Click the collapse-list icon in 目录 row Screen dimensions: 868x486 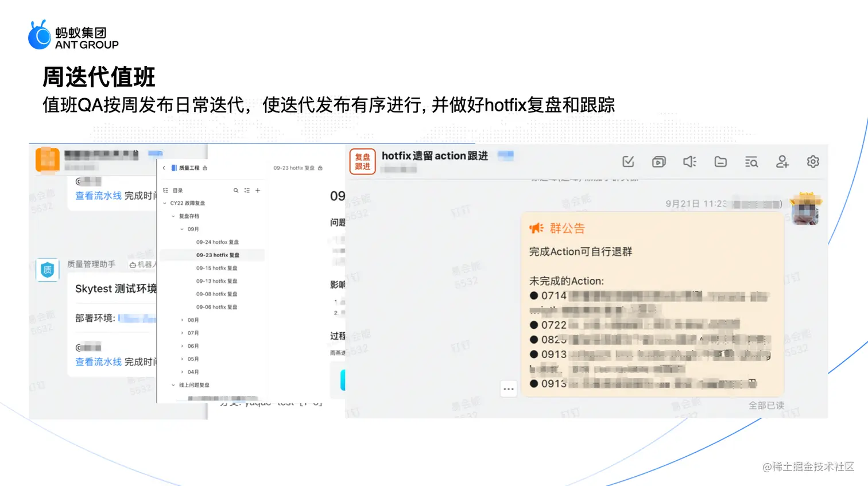pyautogui.click(x=247, y=190)
